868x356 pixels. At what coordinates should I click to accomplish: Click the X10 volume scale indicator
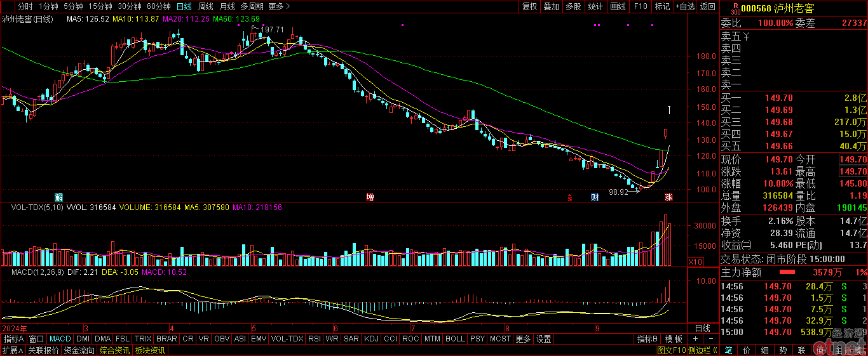pos(696,261)
